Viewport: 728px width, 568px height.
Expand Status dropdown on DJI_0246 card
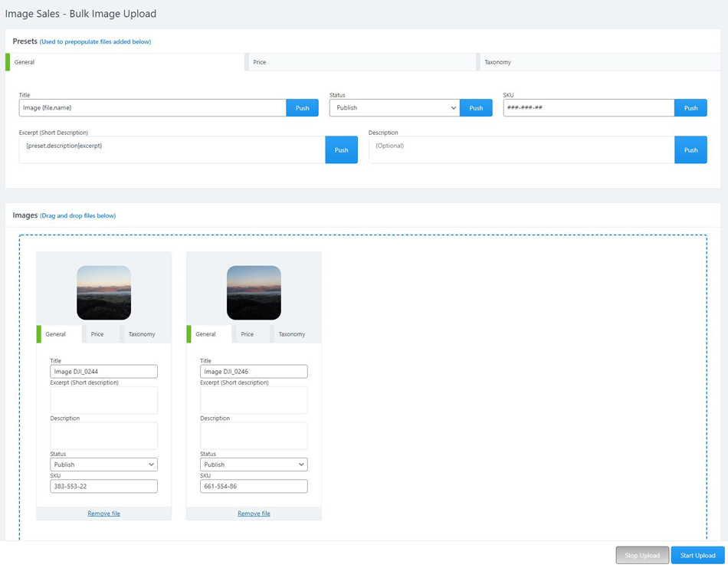(x=254, y=465)
